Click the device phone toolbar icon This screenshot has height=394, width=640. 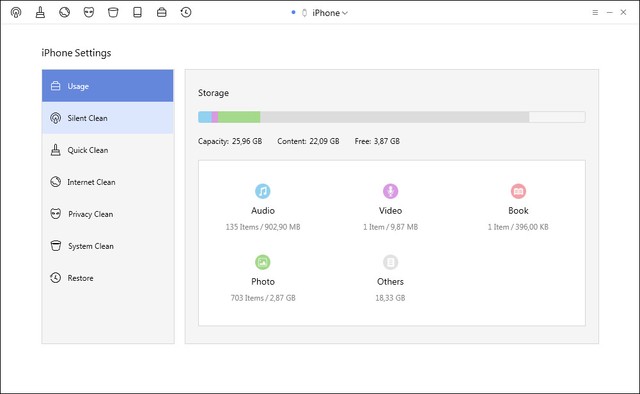137,13
